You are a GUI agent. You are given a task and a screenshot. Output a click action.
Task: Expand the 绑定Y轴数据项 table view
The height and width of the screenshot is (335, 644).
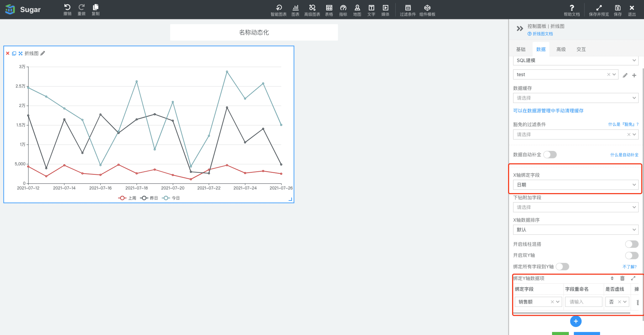[633, 278]
